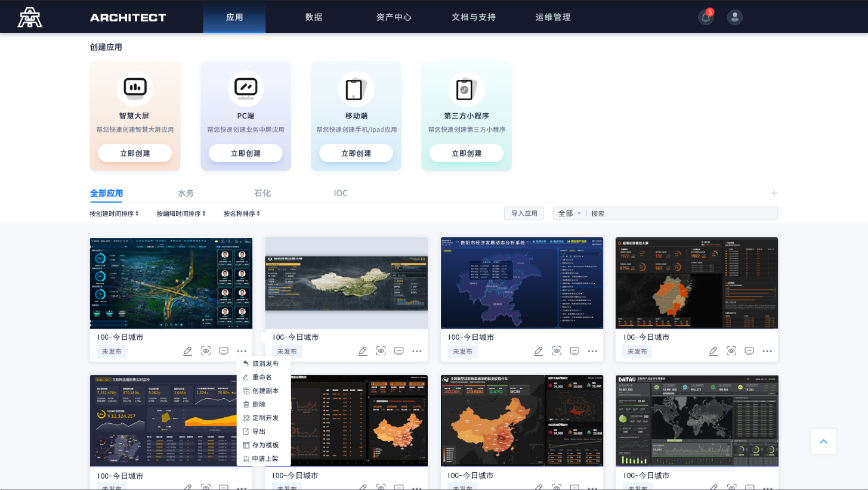Click the monitor display icon on the third app card
Viewport: 868px width, 490px height.
click(574, 351)
